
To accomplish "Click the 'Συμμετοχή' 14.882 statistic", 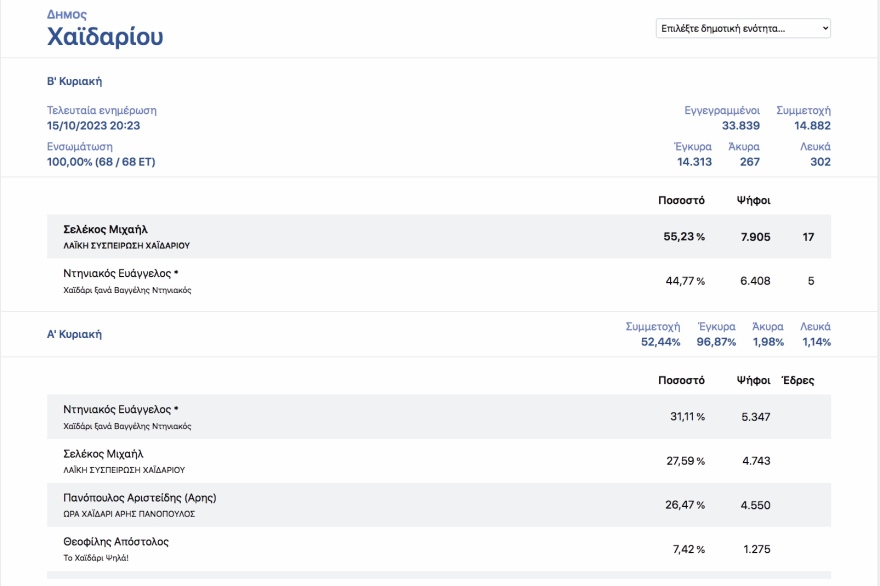I will pos(812,126).
